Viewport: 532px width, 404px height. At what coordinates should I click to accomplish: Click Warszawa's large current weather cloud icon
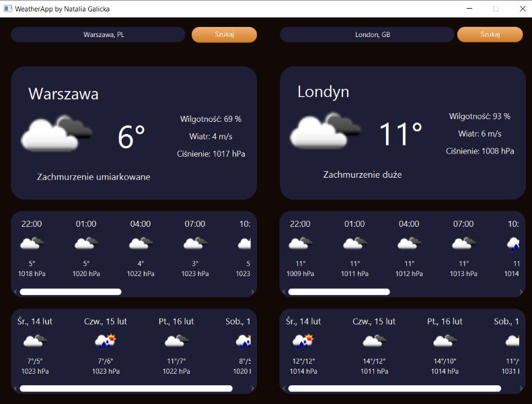[x=57, y=133]
